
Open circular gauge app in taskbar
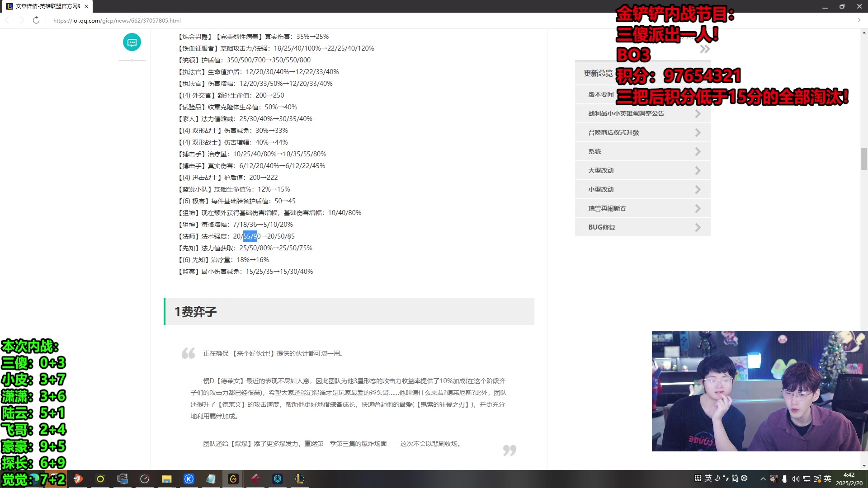tap(145, 479)
